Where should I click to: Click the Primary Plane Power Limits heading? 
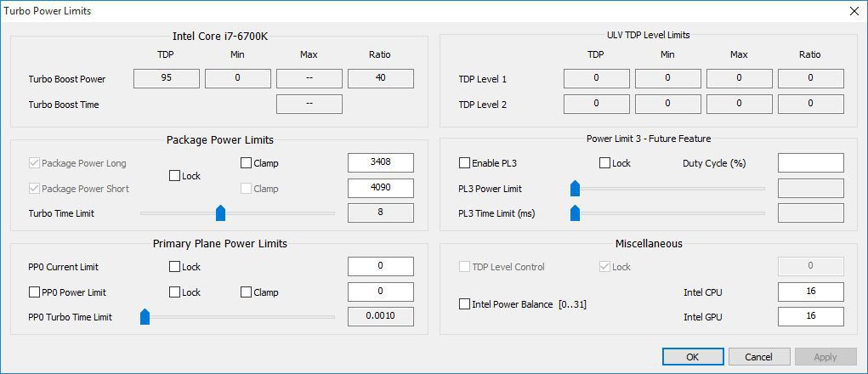point(220,243)
